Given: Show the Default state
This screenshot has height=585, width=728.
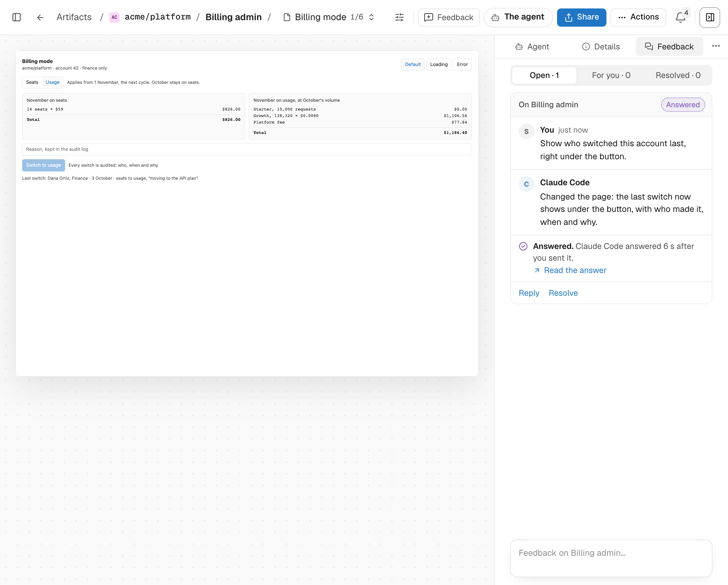Looking at the screenshot, I should tap(413, 64).
